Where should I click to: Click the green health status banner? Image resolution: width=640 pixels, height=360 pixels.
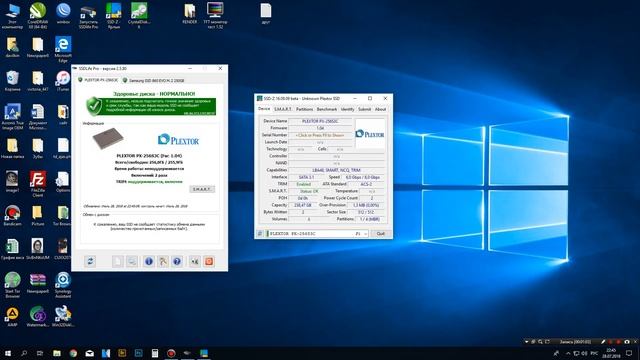pos(151,106)
